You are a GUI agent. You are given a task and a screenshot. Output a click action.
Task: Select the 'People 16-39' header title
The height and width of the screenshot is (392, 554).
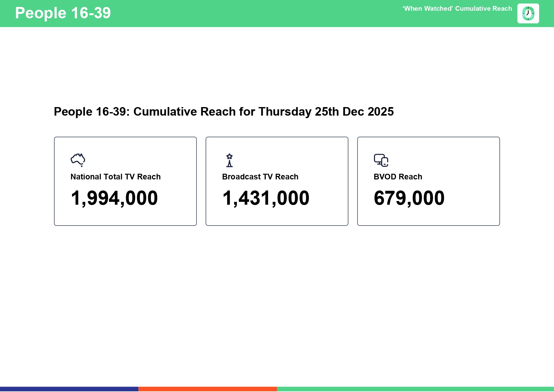coord(63,13)
